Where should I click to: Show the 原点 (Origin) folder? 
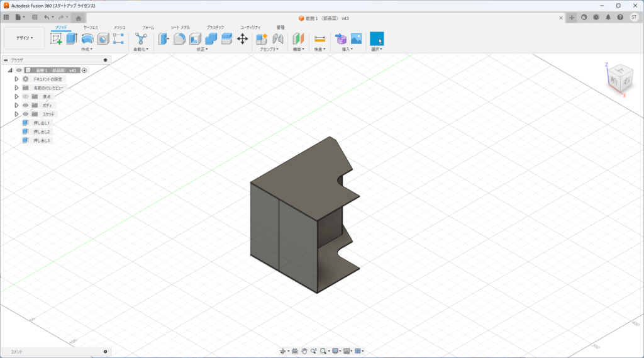click(x=25, y=97)
